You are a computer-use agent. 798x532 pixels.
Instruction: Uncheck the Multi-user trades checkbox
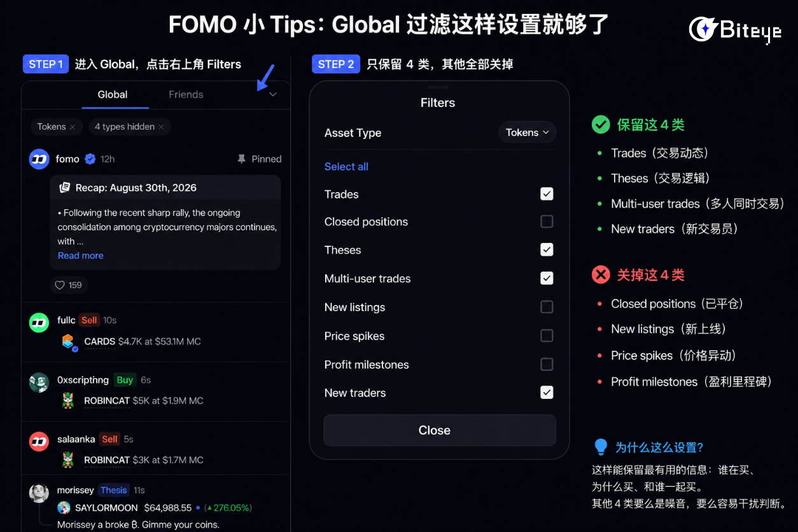[547, 278]
